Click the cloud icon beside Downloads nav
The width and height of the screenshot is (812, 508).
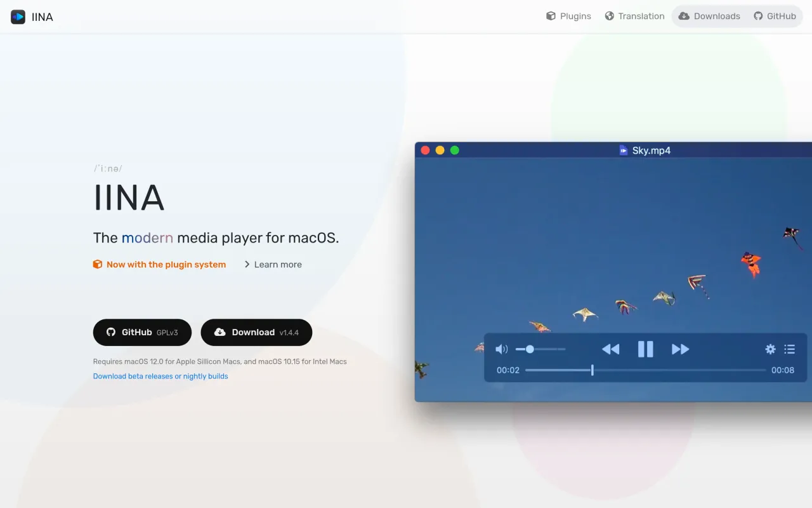tap(684, 16)
